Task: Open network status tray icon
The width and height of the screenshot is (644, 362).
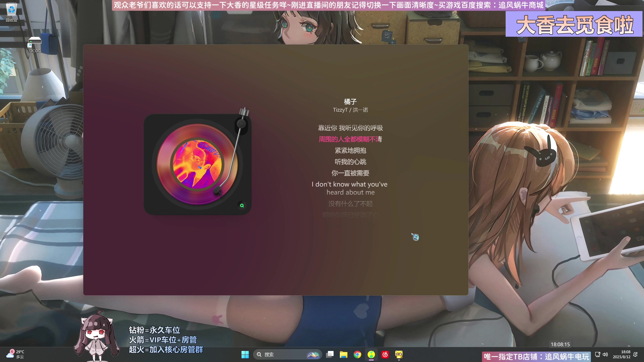Action: [x=597, y=354]
